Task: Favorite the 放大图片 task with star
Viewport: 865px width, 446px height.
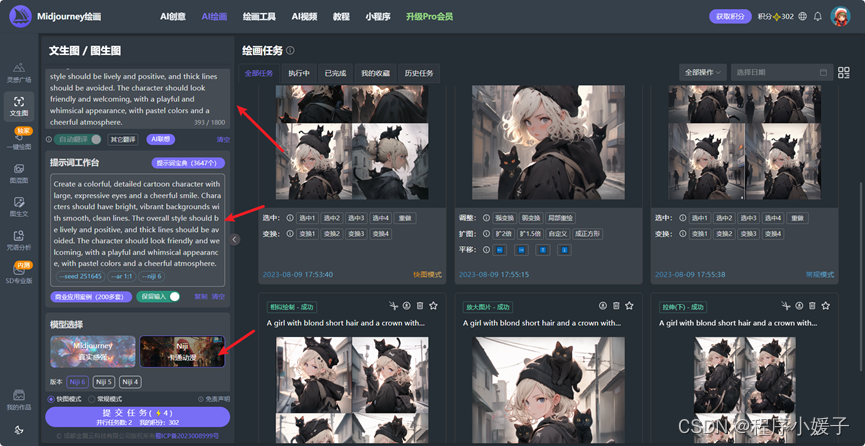Action: [629, 305]
